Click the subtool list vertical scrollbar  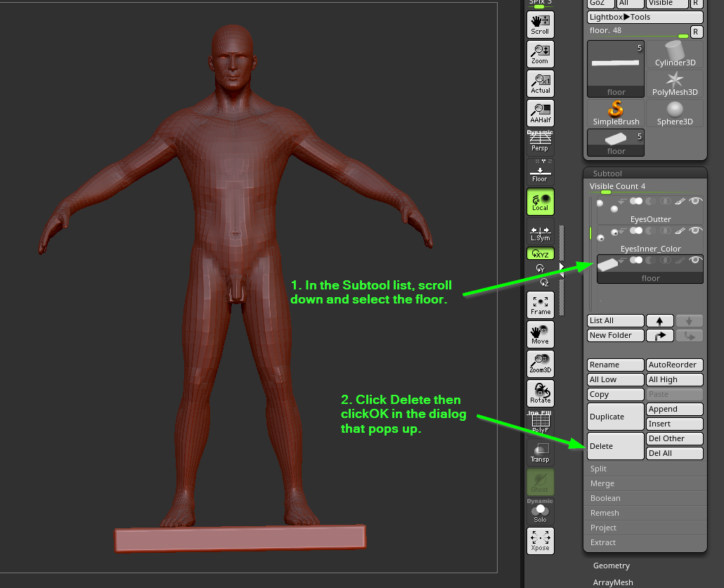pos(590,254)
